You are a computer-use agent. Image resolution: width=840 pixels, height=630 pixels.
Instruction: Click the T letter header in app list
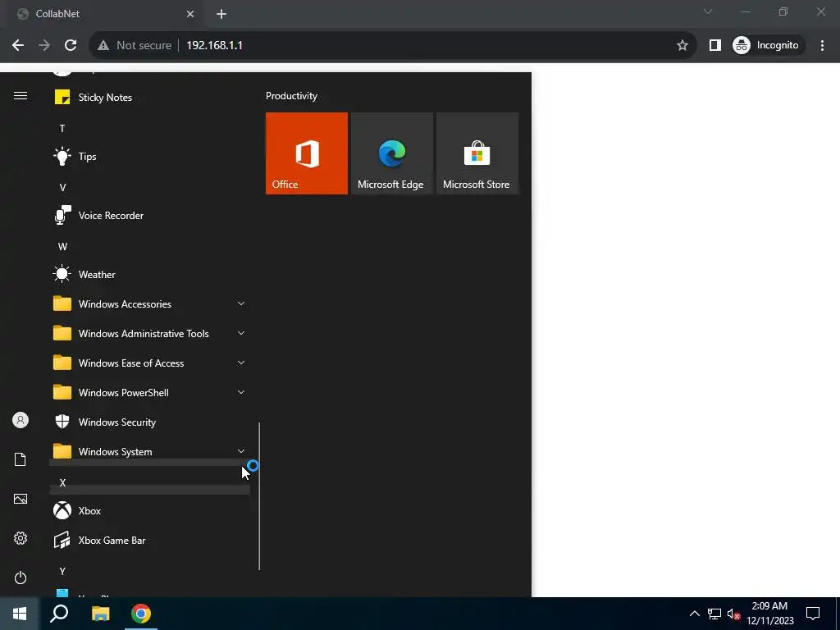coord(62,129)
